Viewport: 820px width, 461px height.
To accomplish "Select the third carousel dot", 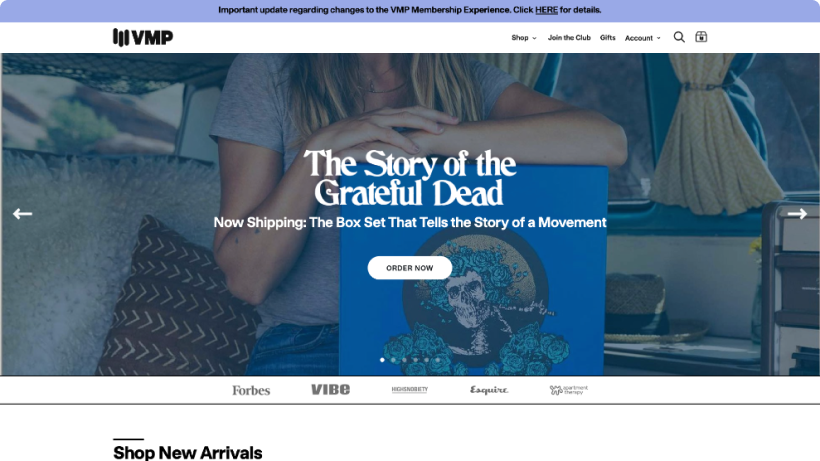I will click(404, 360).
